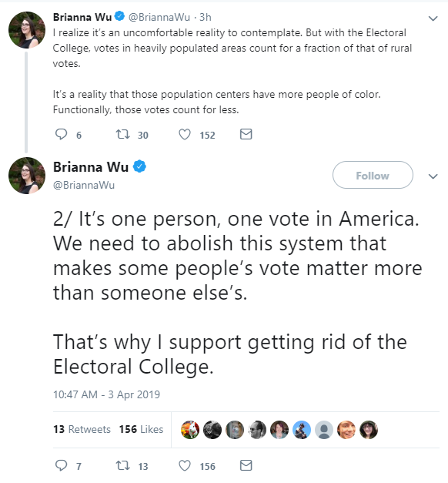This screenshot has width=448, height=483.
Task: Open @BriannaWu handle under the main tweet name
Action: (84, 185)
